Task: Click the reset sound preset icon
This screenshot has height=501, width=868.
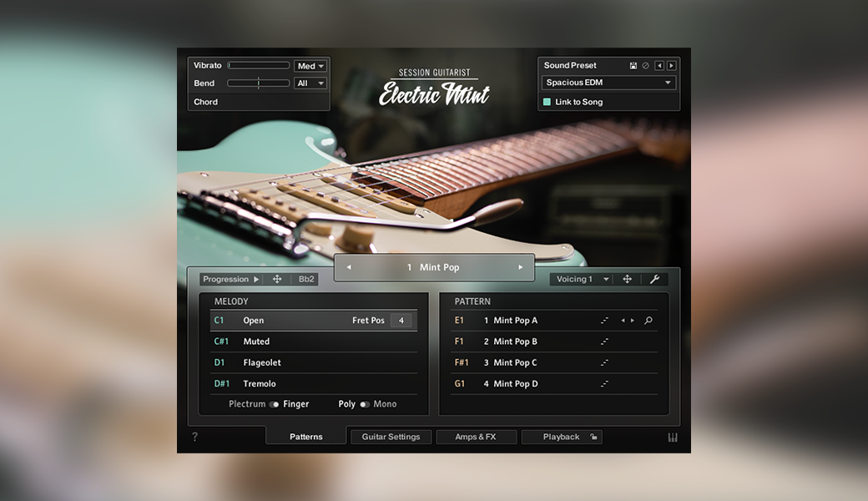Action: coord(645,65)
